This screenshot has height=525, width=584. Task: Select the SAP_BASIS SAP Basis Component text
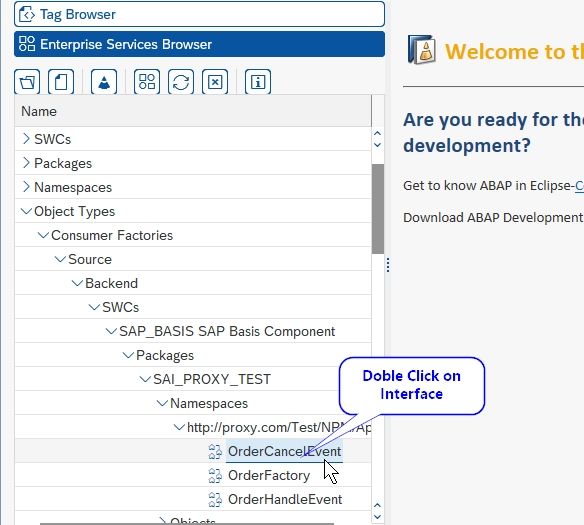[227, 331]
